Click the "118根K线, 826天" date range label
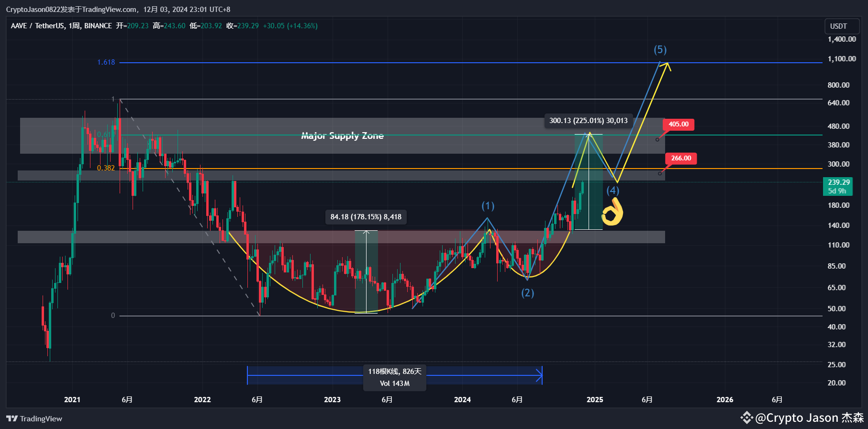 tap(395, 372)
